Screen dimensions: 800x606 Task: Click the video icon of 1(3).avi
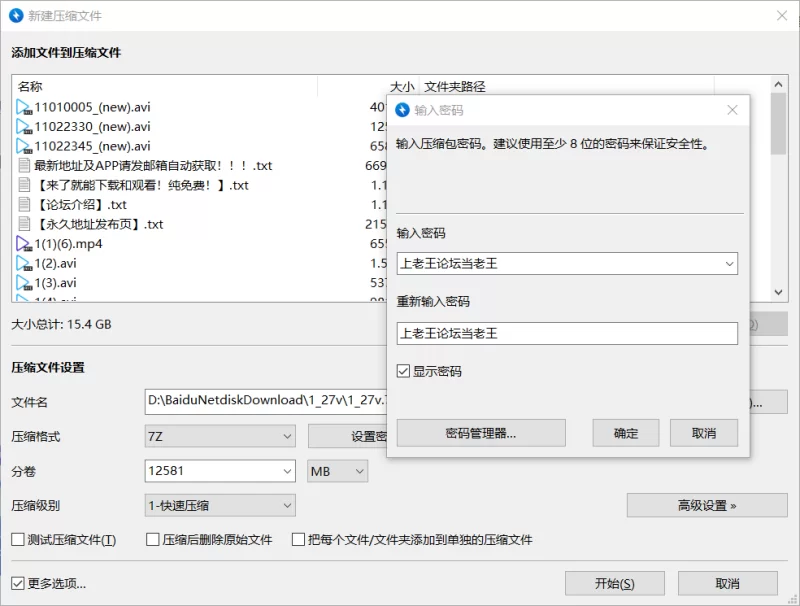(x=24, y=283)
